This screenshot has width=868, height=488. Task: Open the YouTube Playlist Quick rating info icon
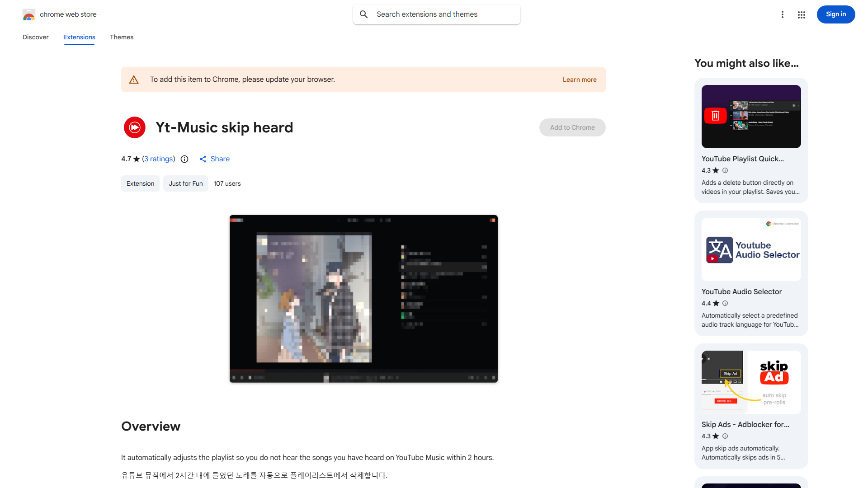[725, 170]
